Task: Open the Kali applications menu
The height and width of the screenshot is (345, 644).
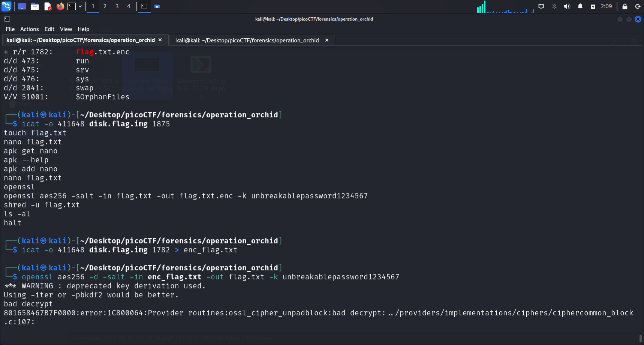Action: click(x=6, y=6)
